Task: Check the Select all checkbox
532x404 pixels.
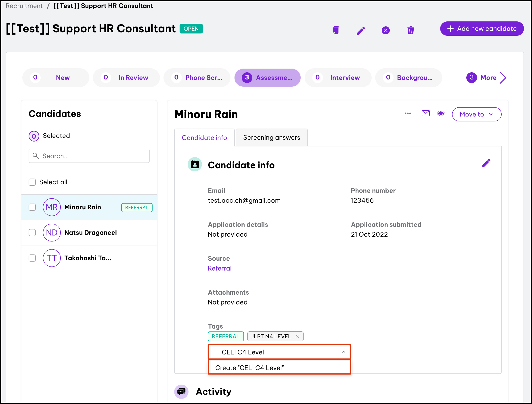Action: 32,182
